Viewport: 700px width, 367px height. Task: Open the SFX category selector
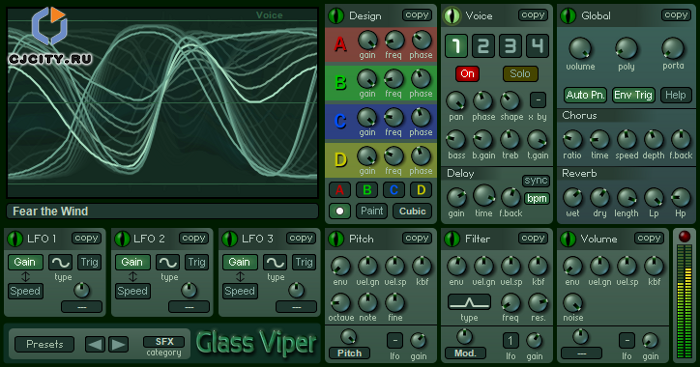pyautogui.click(x=164, y=342)
